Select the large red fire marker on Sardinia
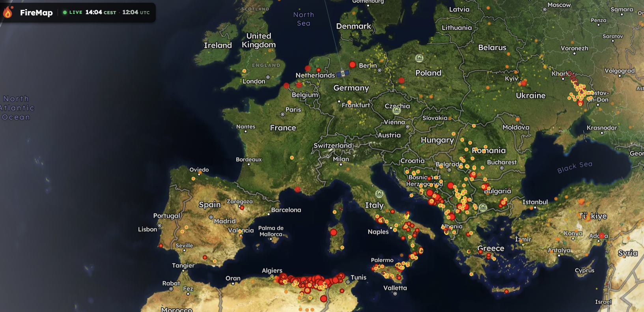The image size is (644, 312). pyautogui.click(x=334, y=232)
